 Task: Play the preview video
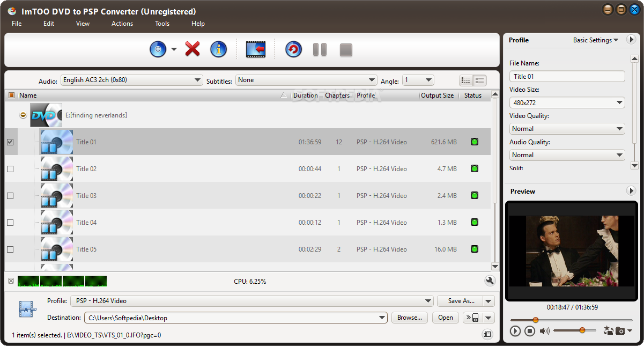pos(515,331)
